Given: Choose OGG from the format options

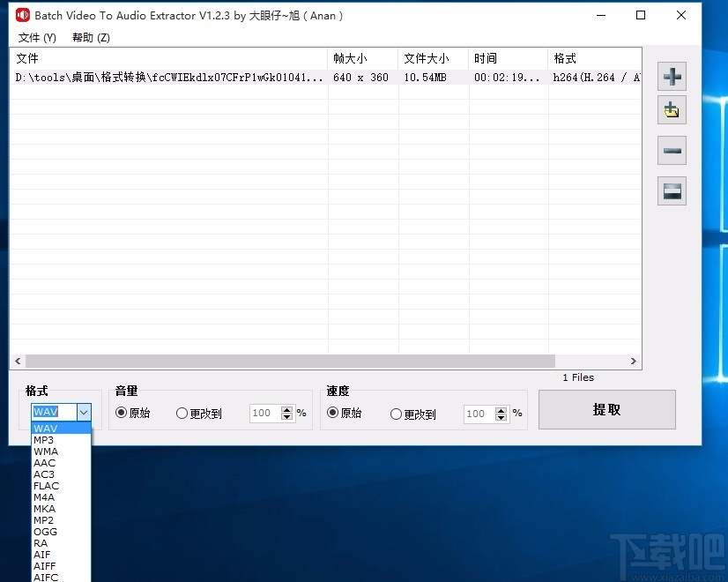Looking at the screenshot, I should pos(45,532).
